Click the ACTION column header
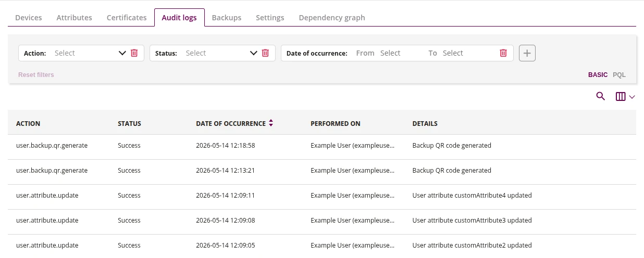 click(28, 124)
